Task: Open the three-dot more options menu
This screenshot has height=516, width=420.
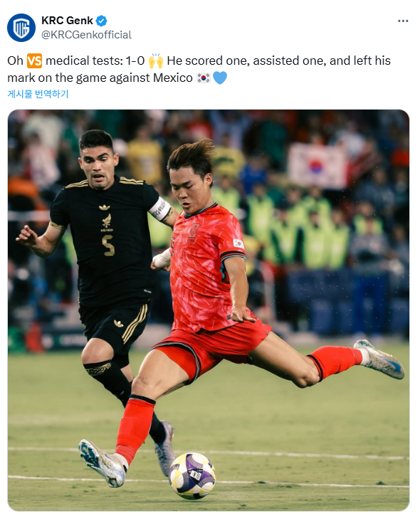Action: 403,21
